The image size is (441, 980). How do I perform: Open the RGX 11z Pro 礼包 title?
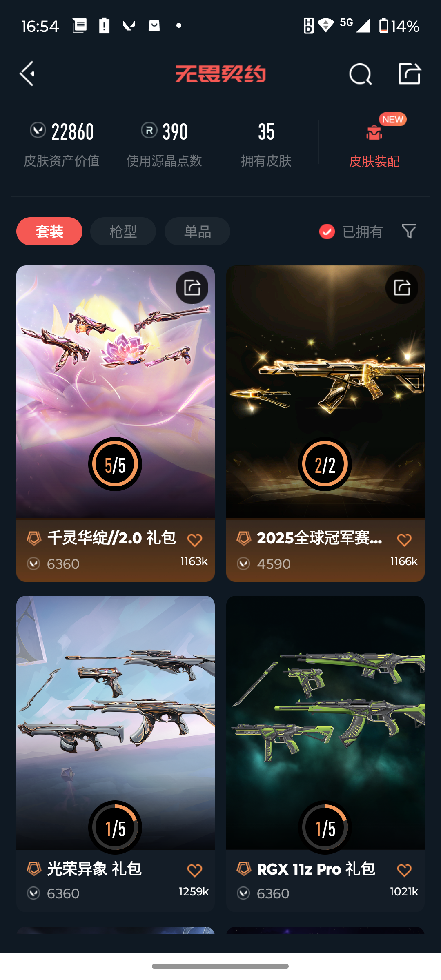tap(316, 869)
